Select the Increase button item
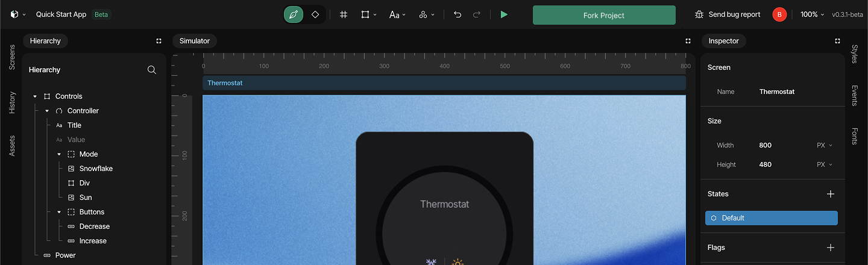The image size is (868, 265). click(x=93, y=241)
